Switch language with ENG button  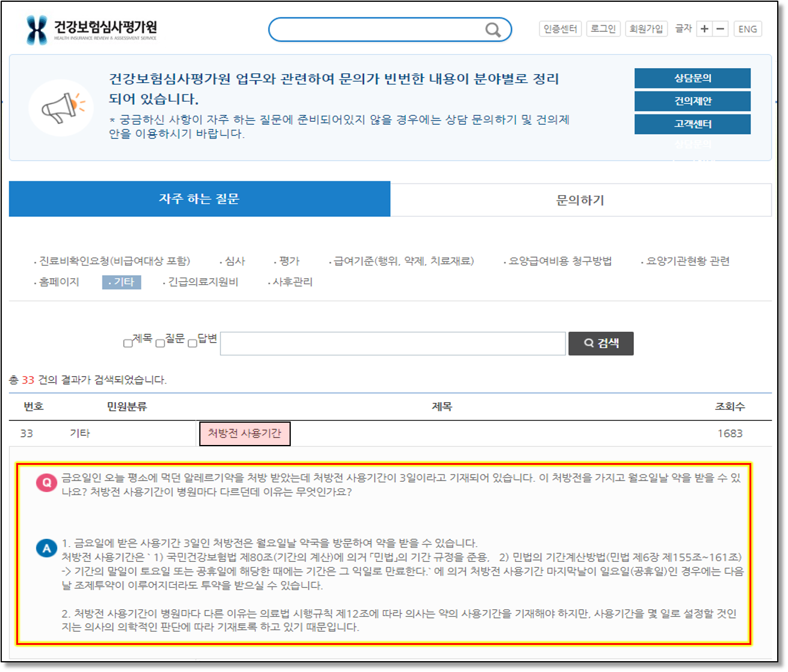pyautogui.click(x=748, y=29)
